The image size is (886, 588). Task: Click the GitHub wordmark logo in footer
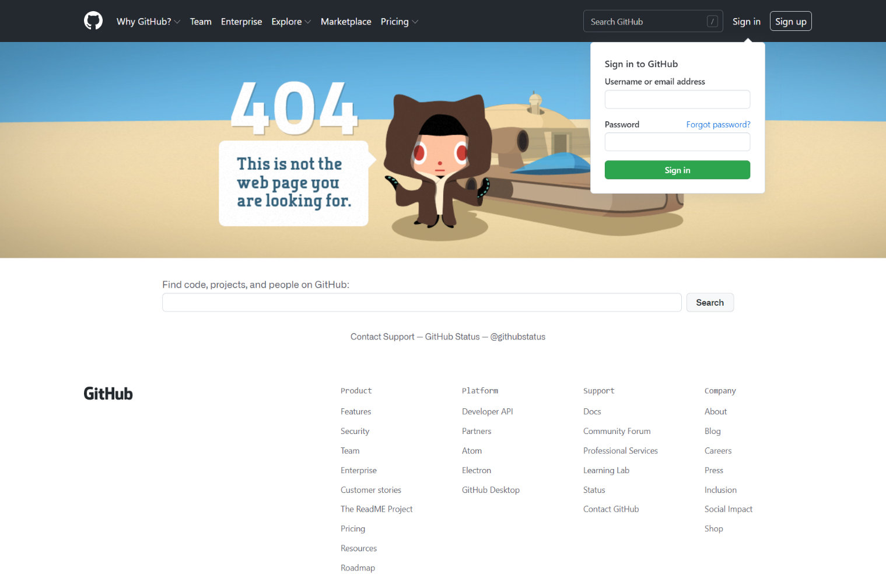(x=108, y=394)
